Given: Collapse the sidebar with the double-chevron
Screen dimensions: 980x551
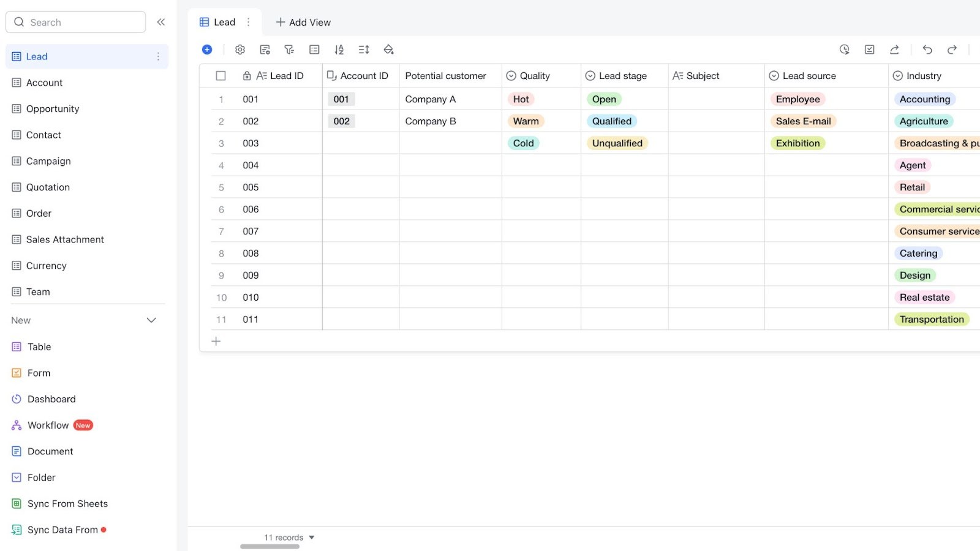Looking at the screenshot, I should 161,21.
